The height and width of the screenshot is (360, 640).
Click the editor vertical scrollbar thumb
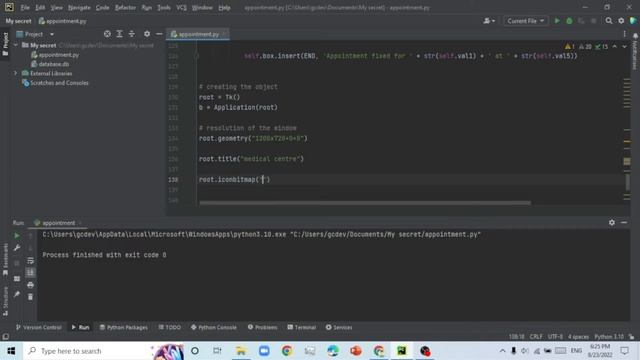coord(627,182)
